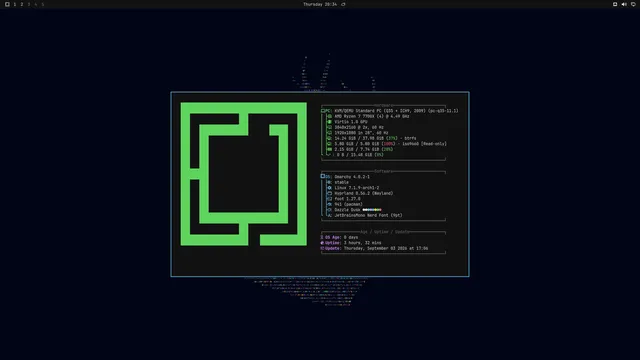640x360 pixels.
Task: Open the Omarchy menu icon in top bar
Action: tap(7, 4)
